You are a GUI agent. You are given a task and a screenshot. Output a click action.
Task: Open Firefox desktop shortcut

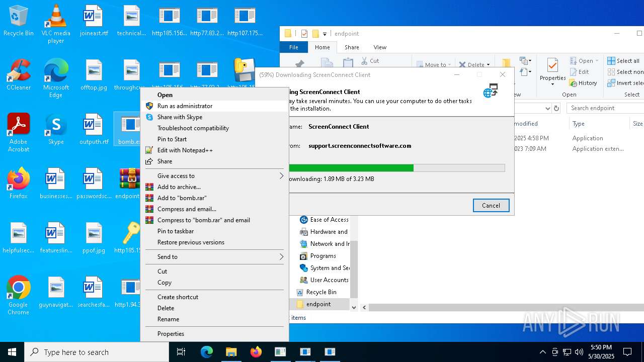point(19,184)
